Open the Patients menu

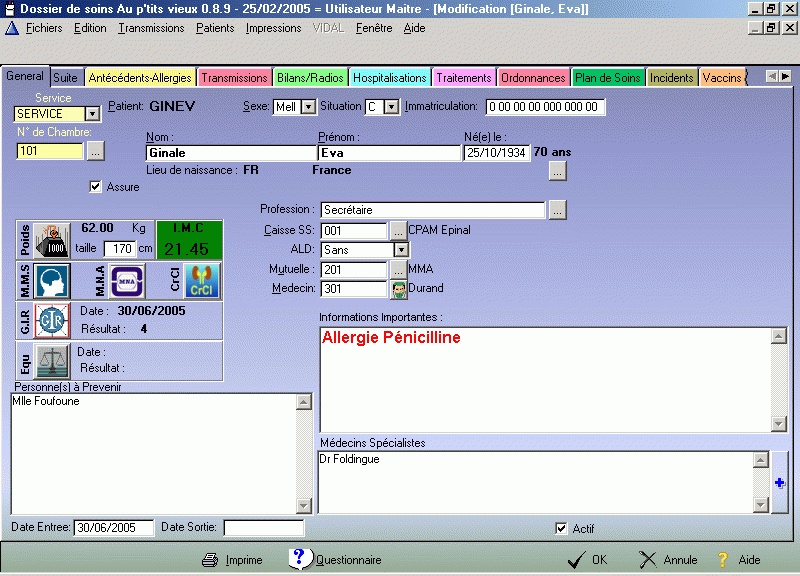pyautogui.click(x=215, y=28)
